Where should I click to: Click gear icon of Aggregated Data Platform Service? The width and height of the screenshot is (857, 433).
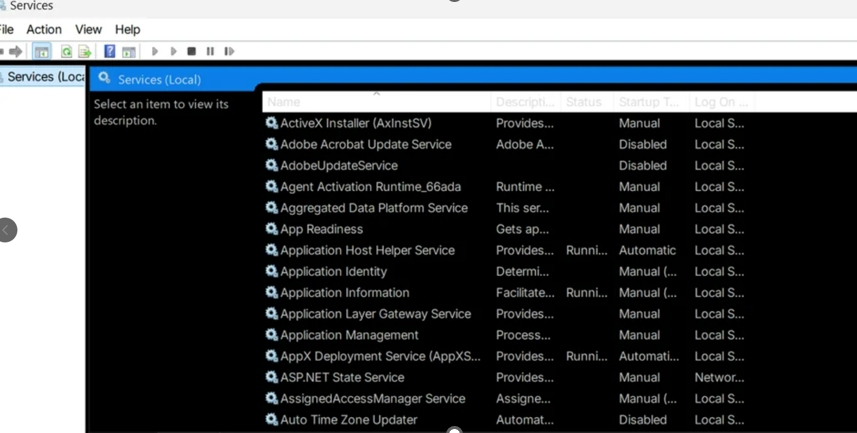click(272, 208)
